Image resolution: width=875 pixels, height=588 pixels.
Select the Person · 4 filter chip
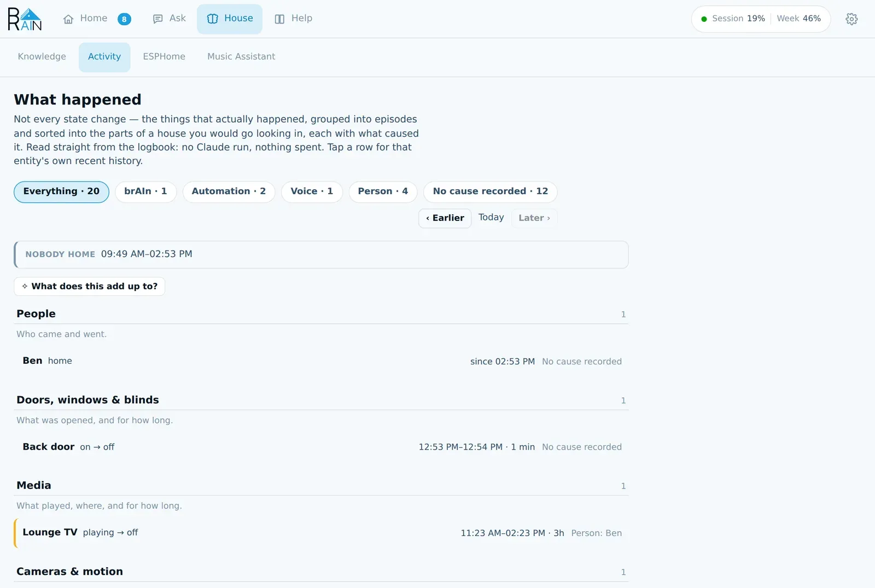383,191
